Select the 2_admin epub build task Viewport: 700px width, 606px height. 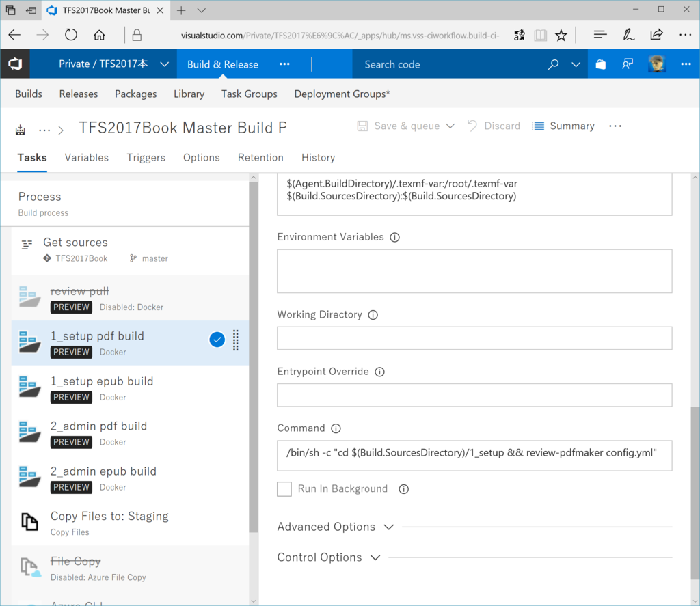(x=130, y=478)
